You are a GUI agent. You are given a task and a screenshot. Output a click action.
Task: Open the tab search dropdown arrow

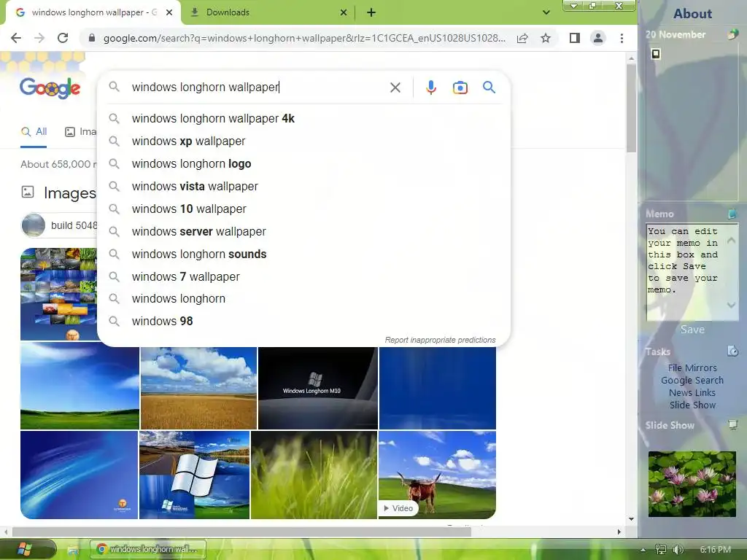[546, 12]
